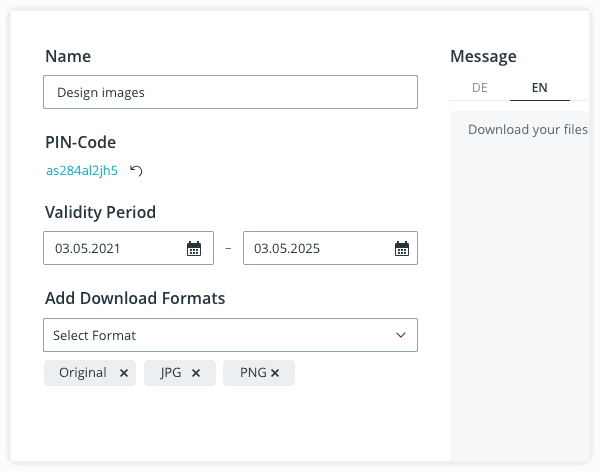Image resolution: width=600 pixels, height=472 pixels.
Task: Open the calendar for end date 03.05.2025
Action: [402, 248]
